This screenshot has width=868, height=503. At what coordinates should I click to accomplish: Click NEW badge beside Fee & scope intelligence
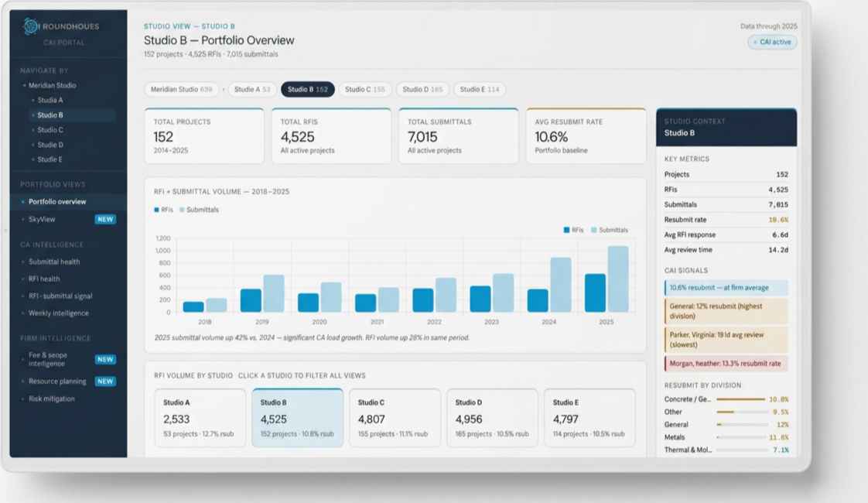pyautogui.click(x=105, y=360)
